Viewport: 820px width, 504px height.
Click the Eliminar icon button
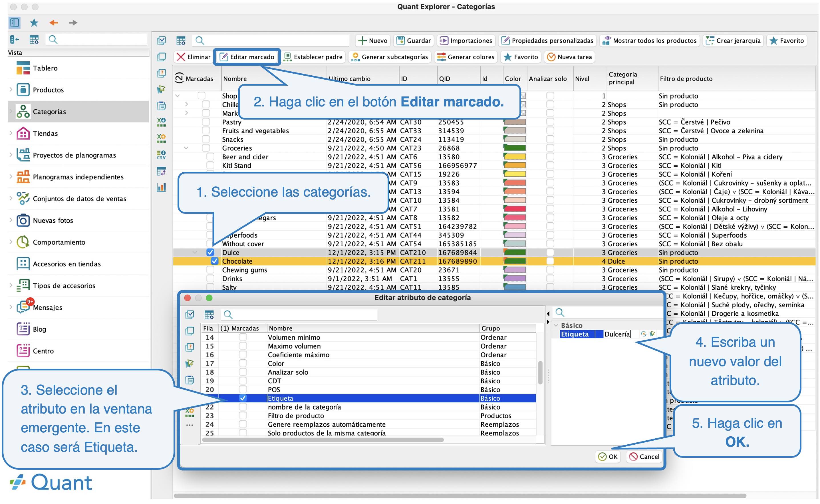[193, 57]
